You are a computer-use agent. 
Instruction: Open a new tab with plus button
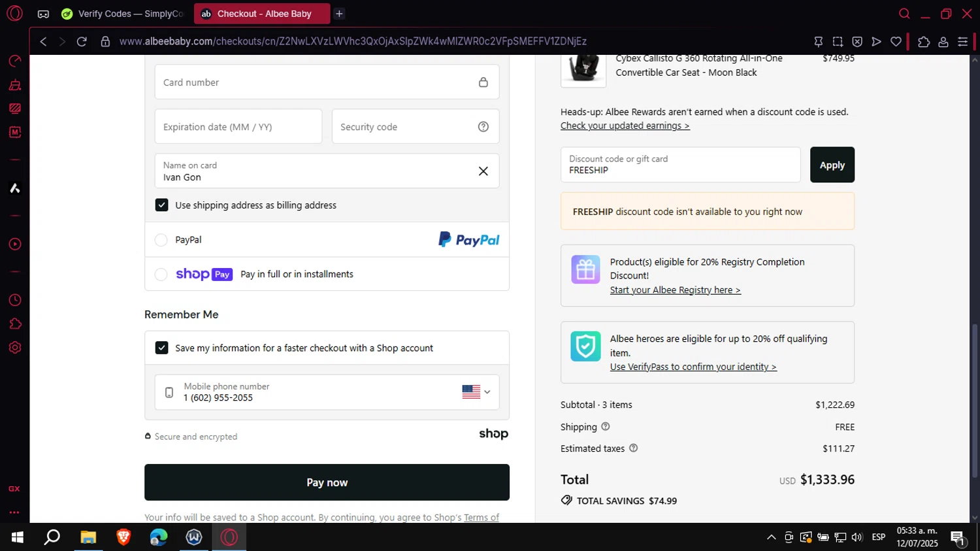[339, 14]
